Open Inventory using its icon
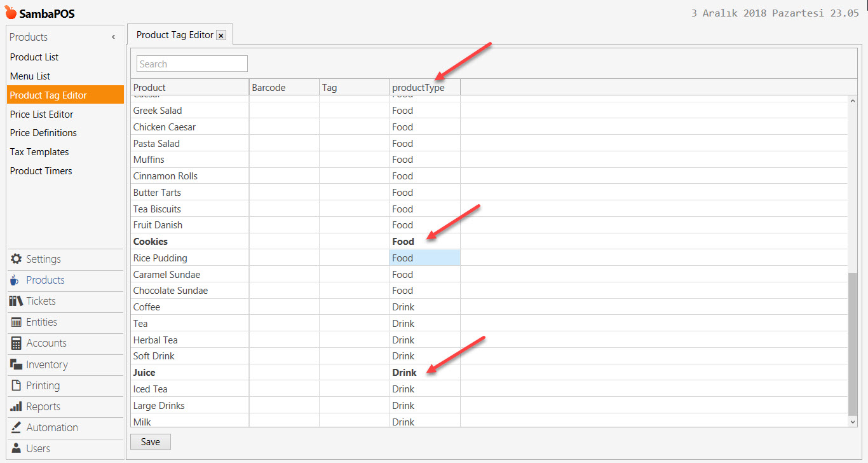Viewport: 868px width, 463px height. pyautogui.click(x=16, y=364)
